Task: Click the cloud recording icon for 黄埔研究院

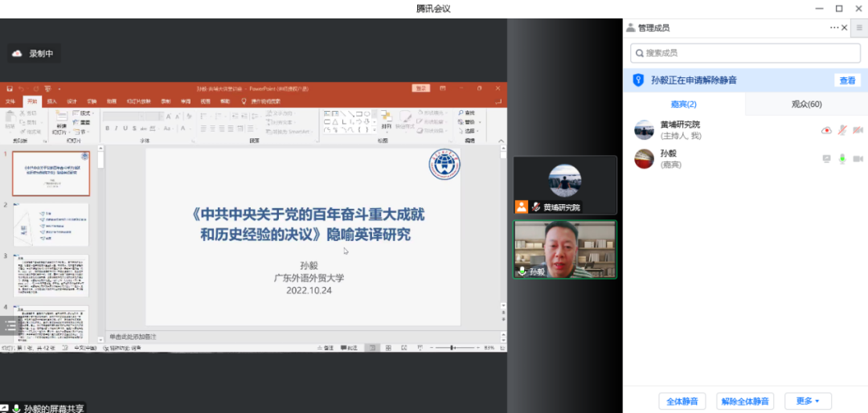Action: tap(825, 130)
